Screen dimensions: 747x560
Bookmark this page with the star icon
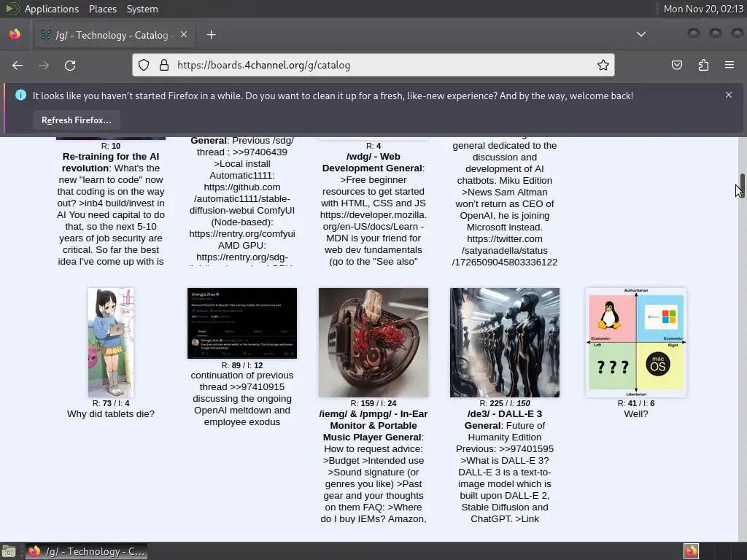click(x=603, y=65)
